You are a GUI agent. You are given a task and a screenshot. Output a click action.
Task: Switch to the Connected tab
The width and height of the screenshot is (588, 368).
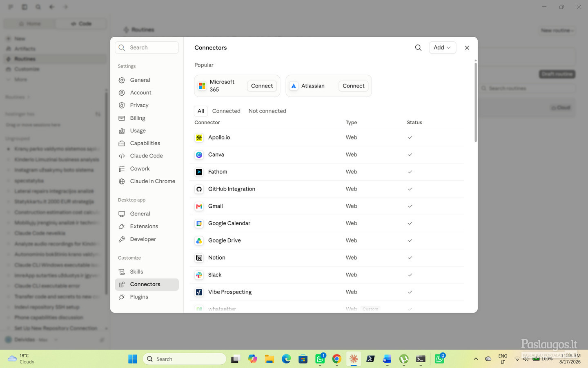(x=226, y=111)
